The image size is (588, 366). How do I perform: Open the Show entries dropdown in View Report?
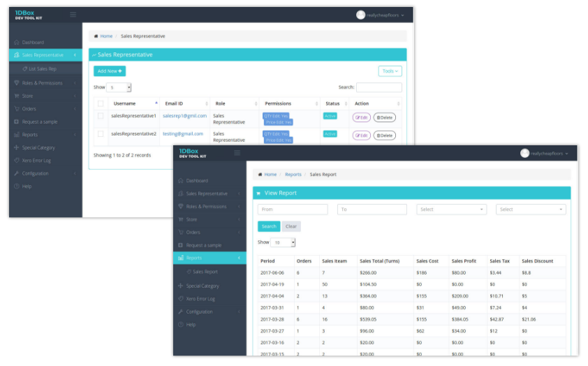284,242
